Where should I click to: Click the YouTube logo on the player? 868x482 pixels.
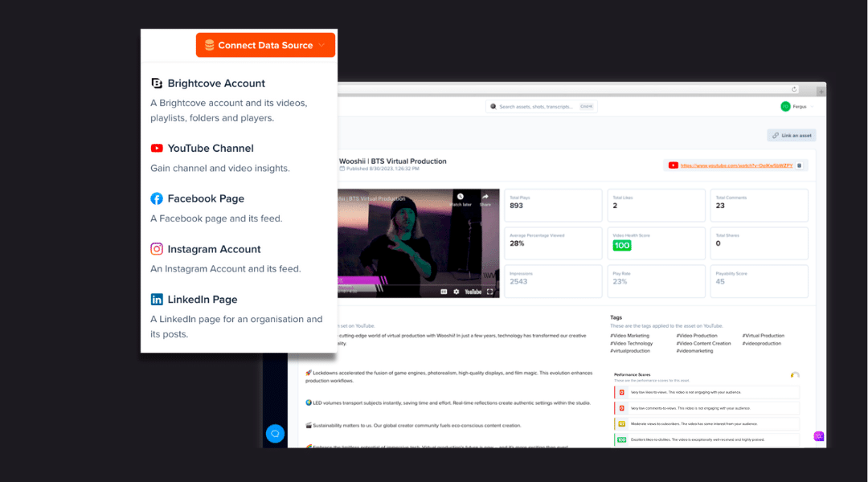pos(473,292)
